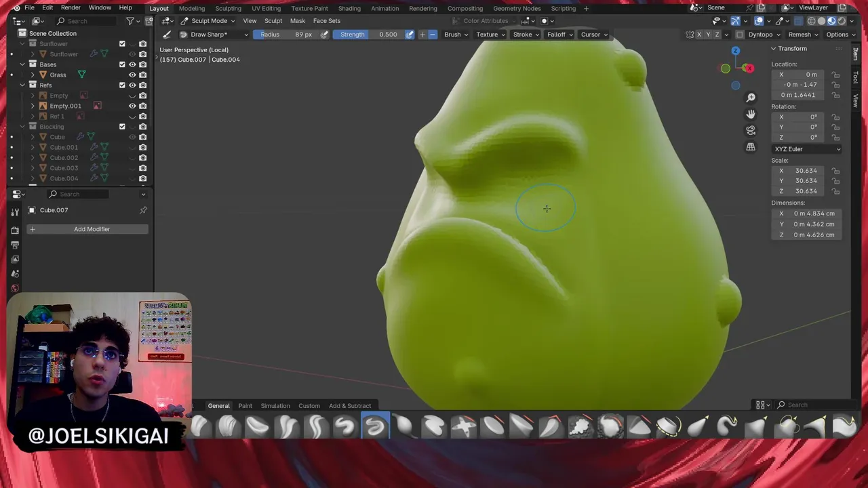Switch perspective/orthographic grid gizmo icon
This screenshot has height=488, width=868.
click(751, 146)
